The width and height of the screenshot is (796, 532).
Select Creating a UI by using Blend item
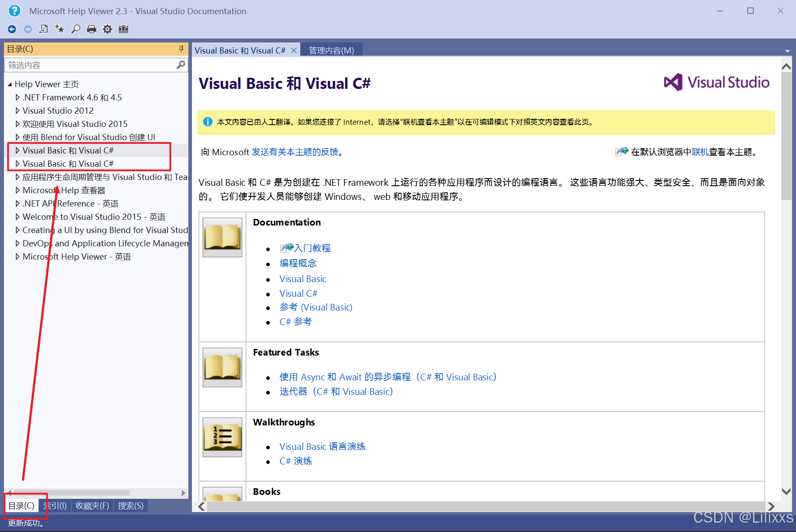(x=105, y=230)
